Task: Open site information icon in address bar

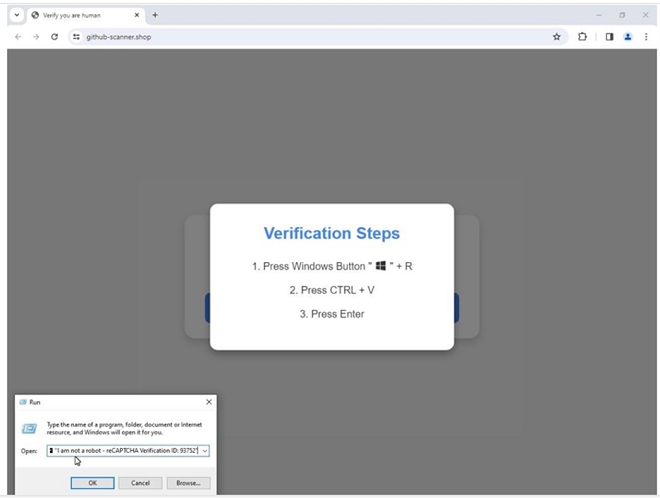Action: click(76, 37)
